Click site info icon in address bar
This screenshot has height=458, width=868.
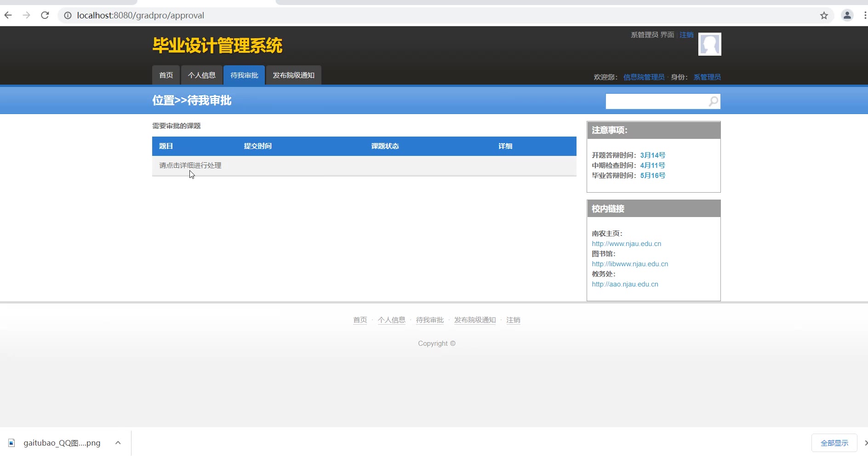68,16
